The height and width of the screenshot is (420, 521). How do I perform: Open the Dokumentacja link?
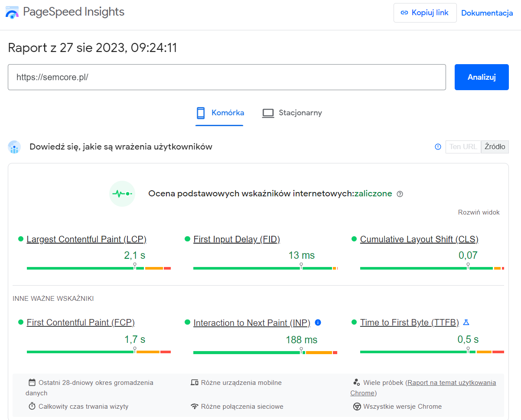click(x=487, y=13)
